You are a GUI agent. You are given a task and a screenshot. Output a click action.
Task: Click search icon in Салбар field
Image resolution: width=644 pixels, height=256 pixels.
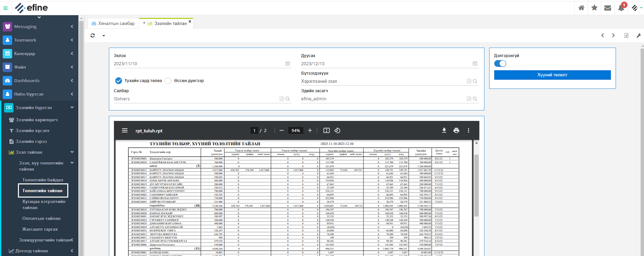(x=288, y=99)
